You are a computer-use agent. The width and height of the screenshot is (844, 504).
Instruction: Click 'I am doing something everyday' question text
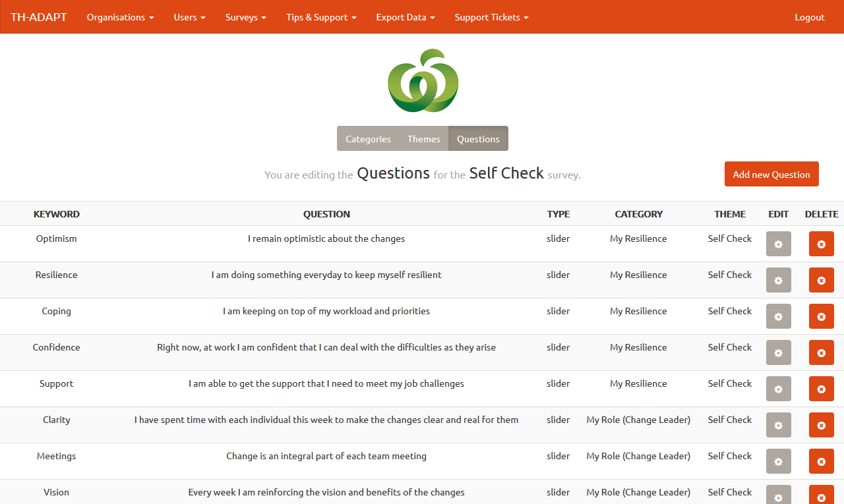coord(326,275)
